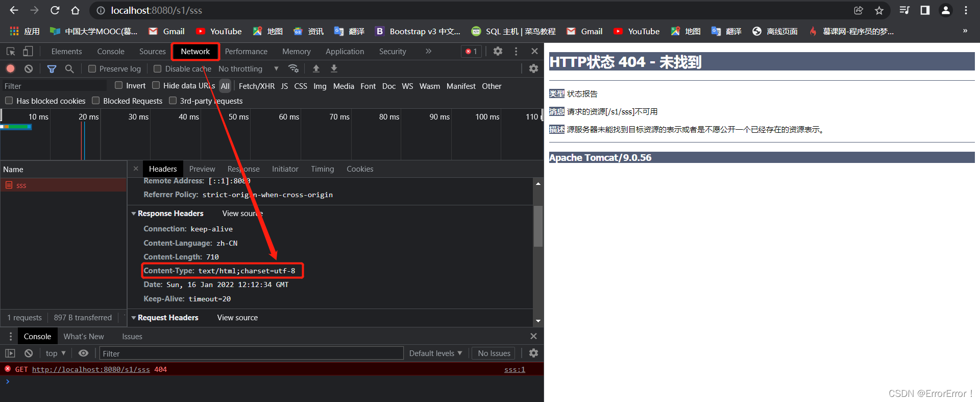980x402 pixels.
Task: Toggle the network filter funnel icon
Action: 52,68
